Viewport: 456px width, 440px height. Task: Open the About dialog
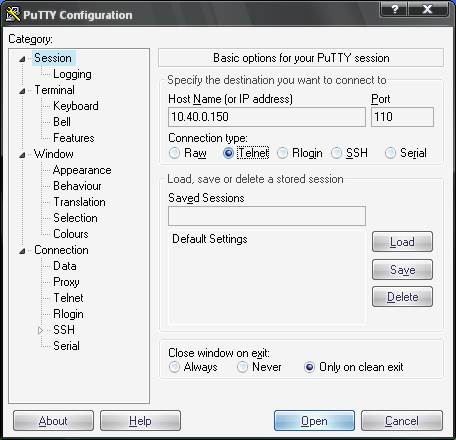(x=53, y=421)
